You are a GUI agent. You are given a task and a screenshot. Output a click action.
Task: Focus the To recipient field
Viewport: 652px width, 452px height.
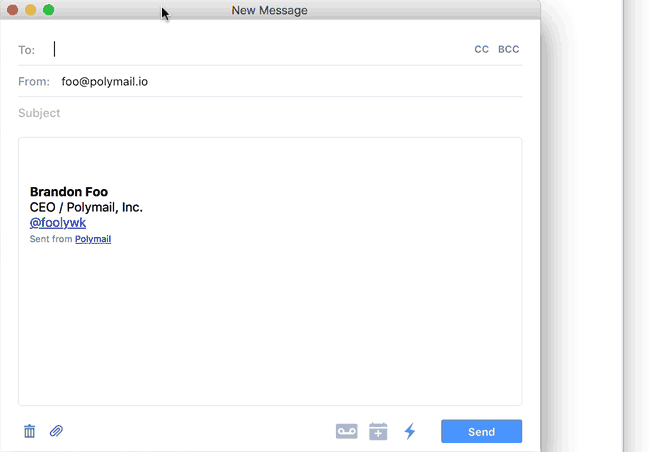[x=258, y=49]
